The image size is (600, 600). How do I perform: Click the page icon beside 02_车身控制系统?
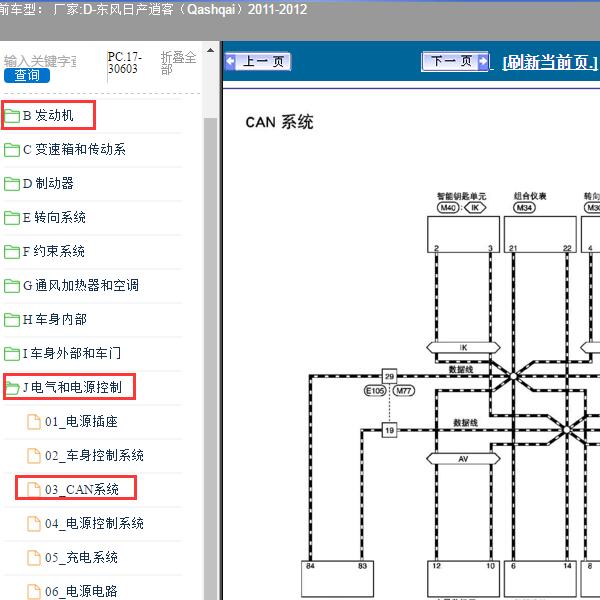tap(34, 456)
